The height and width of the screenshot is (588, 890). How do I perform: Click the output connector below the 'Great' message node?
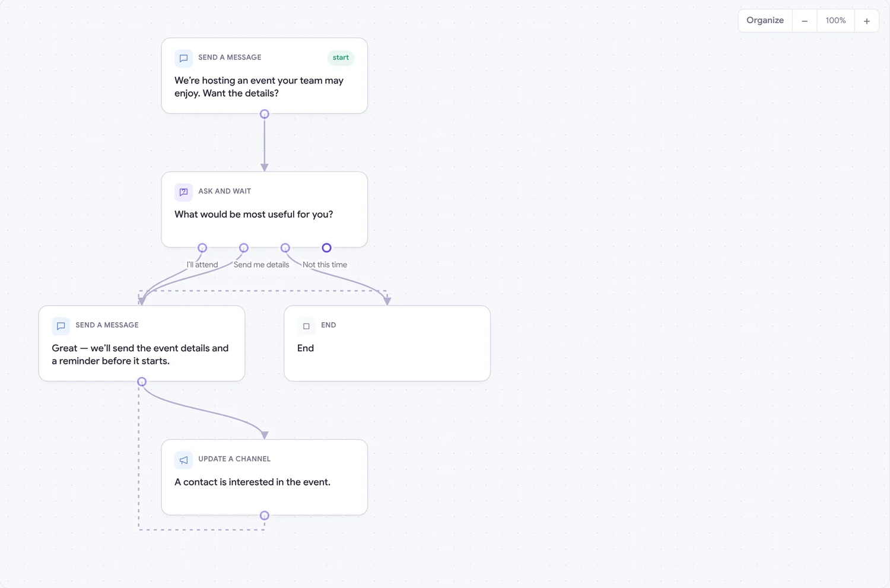pyautogui.click(x=142, y=382)
